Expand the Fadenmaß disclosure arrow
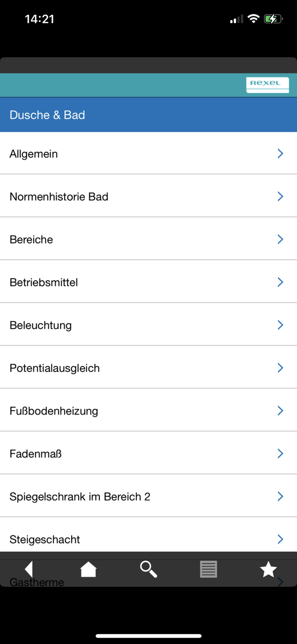Screen dimensions: 297x644 point(280,453)
